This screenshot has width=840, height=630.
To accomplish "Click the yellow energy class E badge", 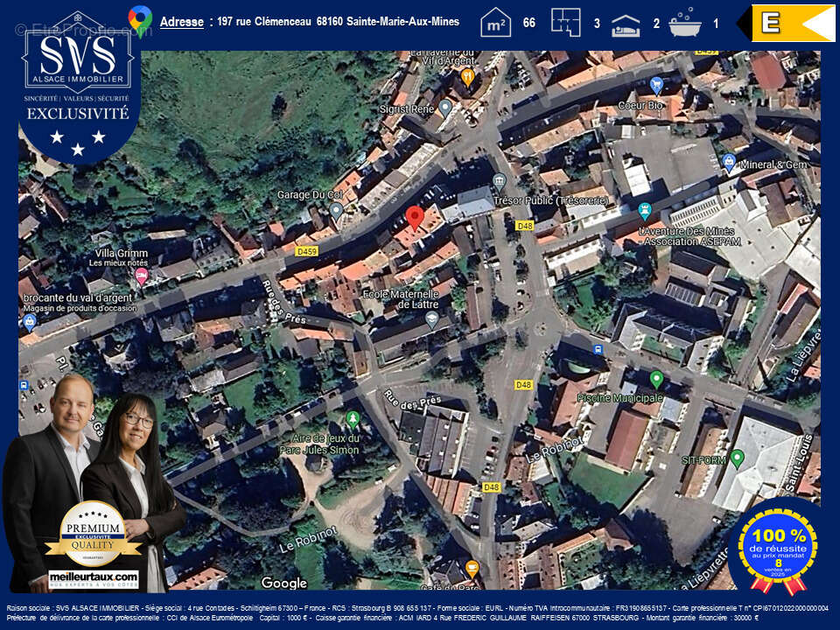I will [794, 23].
